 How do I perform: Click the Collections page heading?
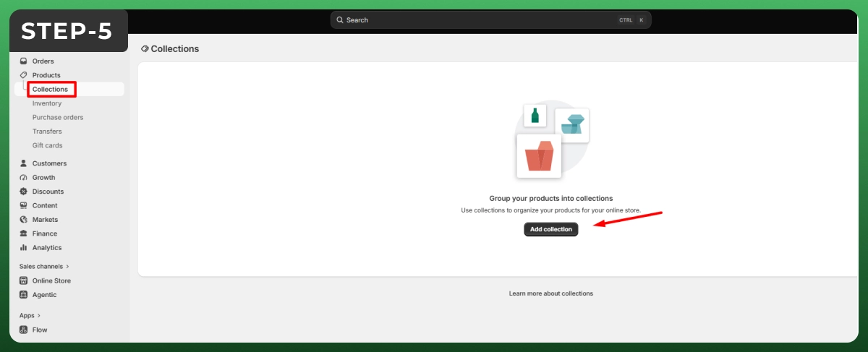click(174, 49)
